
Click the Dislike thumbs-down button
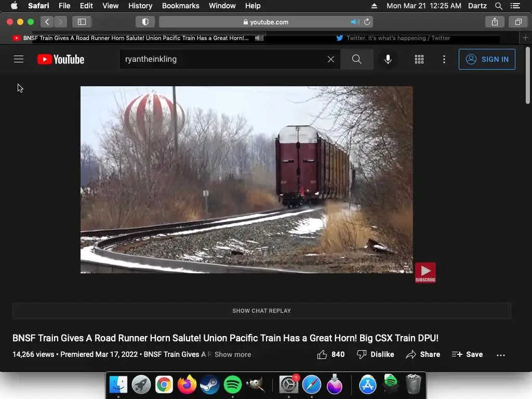[x=375, y=354]
